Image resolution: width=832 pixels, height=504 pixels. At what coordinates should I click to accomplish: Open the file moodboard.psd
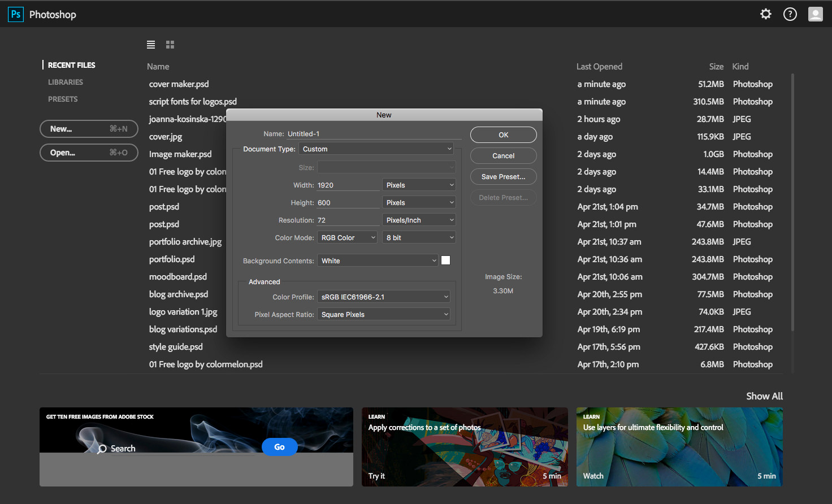178,277
